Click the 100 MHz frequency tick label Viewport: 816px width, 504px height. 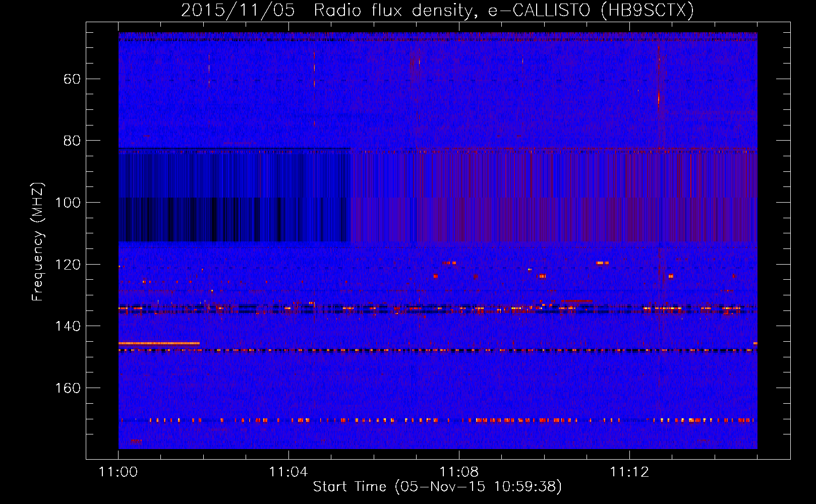(68, 203)
